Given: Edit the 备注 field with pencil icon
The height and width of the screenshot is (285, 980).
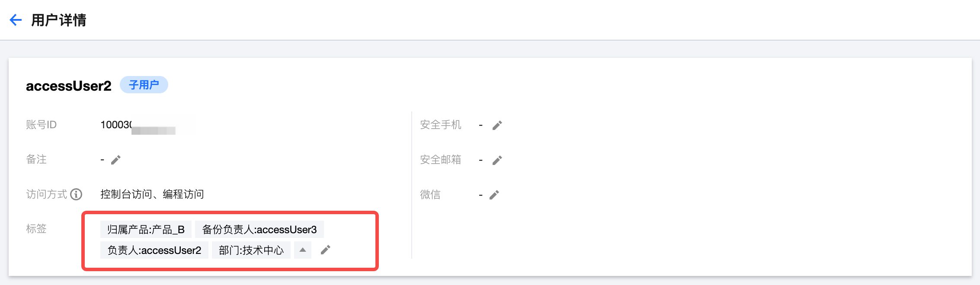Looking at the screenshot, I should pos(115,160).
